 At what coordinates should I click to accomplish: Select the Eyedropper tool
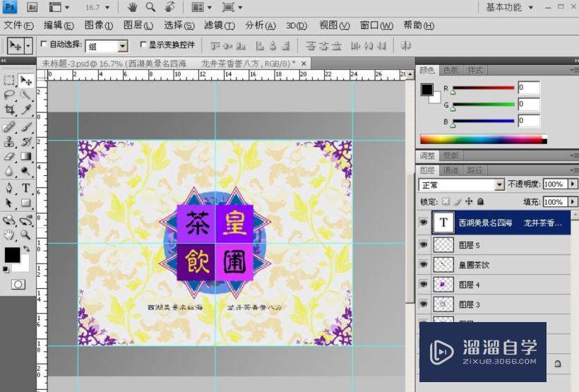point(26,109)
